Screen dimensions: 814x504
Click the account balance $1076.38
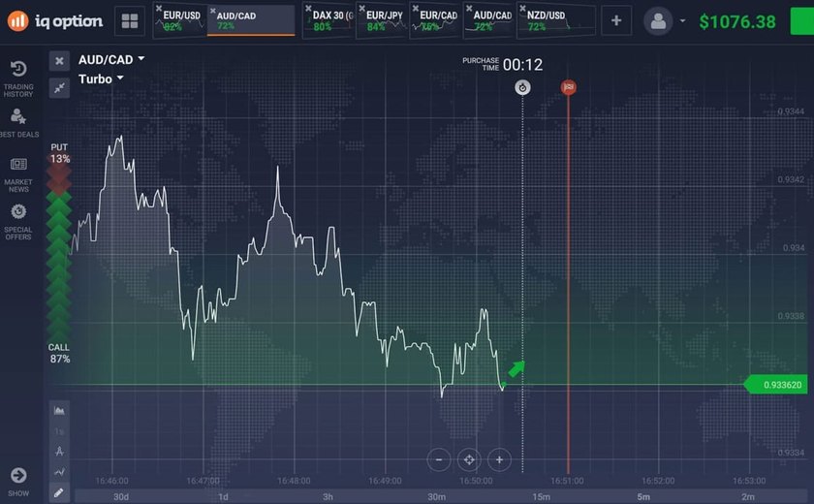(x=737, y=21)
